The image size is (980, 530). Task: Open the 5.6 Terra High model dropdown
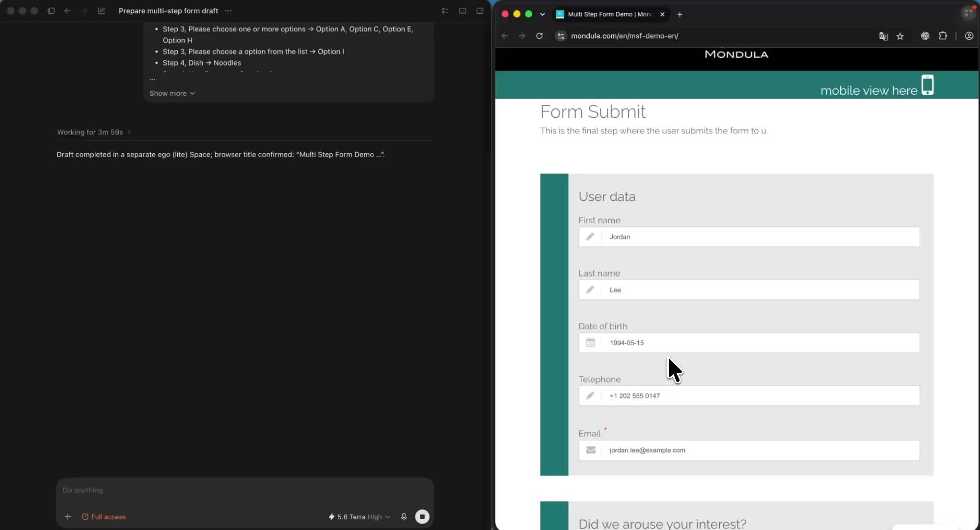tap(359, 517)
